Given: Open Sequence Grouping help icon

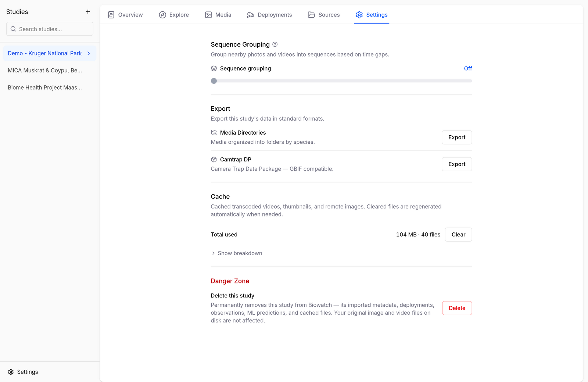Looking at the screenshot, I should tap(275, 44).
